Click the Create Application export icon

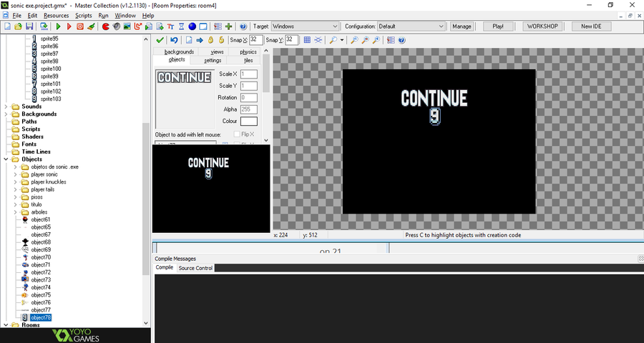pyautogui.click(x=44, y=26)
